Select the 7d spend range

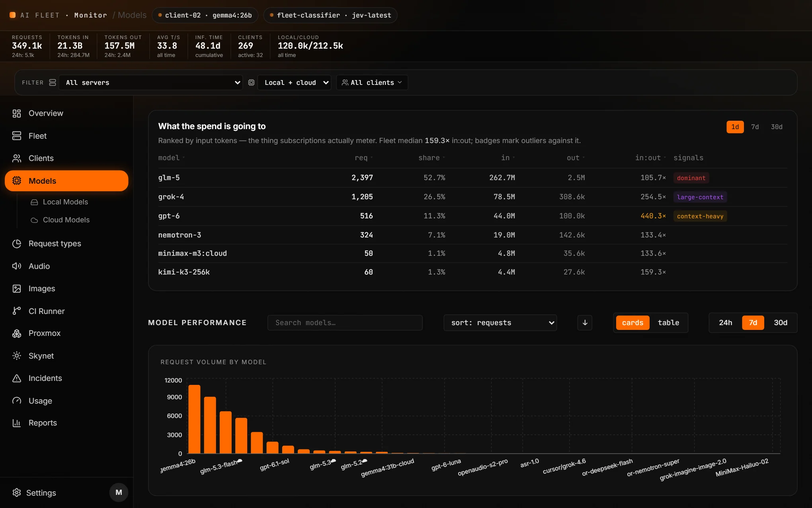[755, 127]
